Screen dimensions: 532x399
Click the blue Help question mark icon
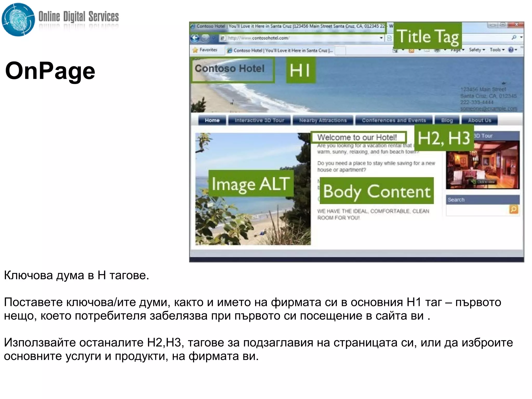click(511, 50)
